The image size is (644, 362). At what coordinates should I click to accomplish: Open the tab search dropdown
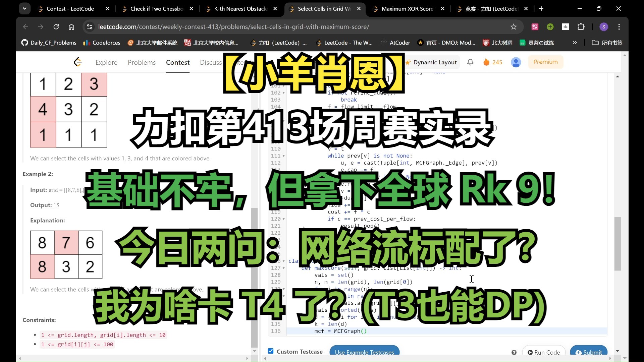point(24,9)
